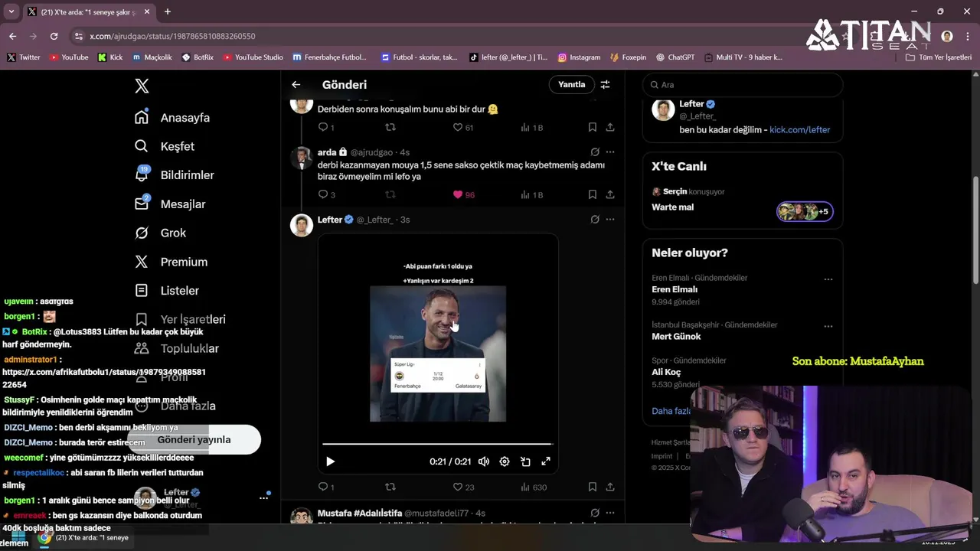Open the ChatGPT bookmark
Screen dimensions: 980x551
tap(675, 57)
